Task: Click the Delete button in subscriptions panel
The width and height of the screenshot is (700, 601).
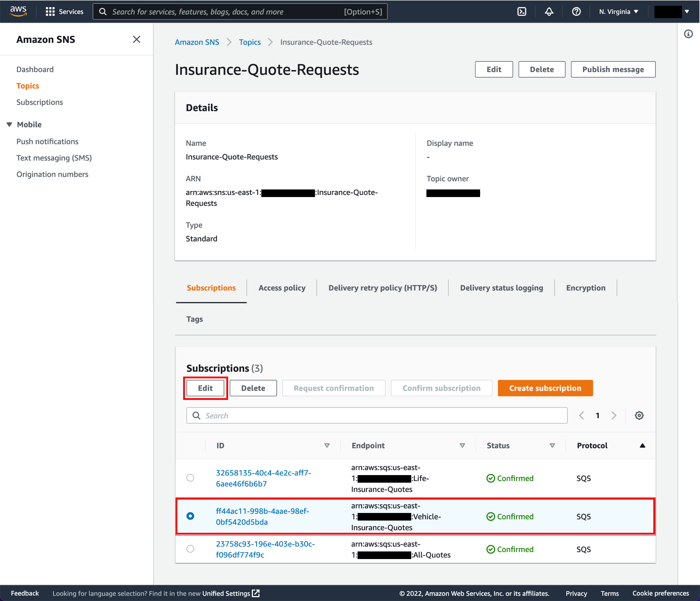Action: pos(252,387)
